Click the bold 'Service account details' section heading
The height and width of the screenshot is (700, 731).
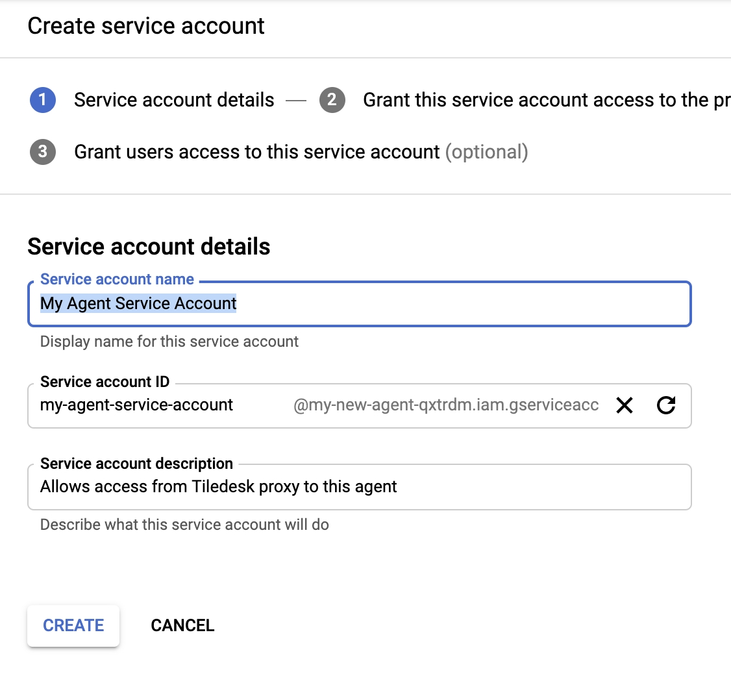point(149,247)
